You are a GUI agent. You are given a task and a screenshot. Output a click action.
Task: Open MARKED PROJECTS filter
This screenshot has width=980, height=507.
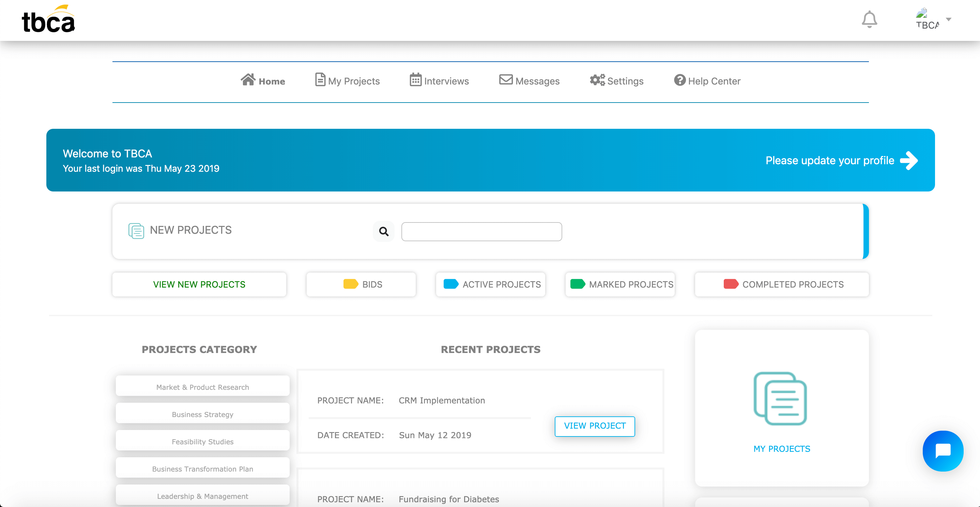tap(620, 284)
